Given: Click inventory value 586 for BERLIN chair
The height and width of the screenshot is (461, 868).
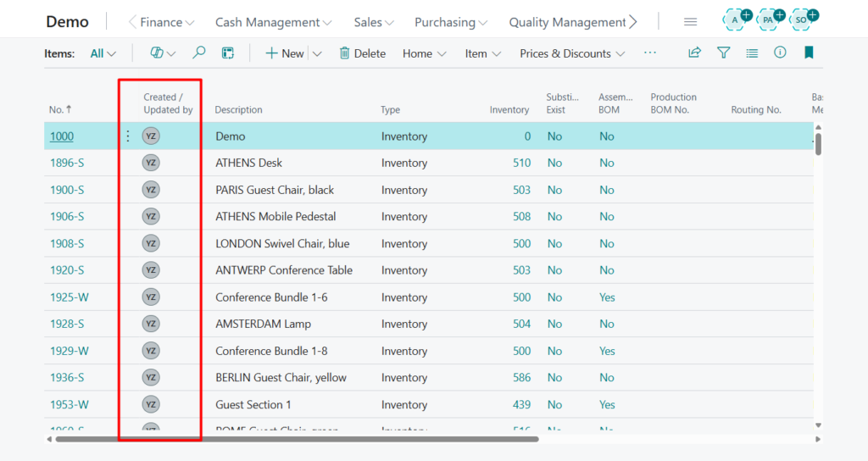Looking at the screenshot, I should tap(521, 378).
